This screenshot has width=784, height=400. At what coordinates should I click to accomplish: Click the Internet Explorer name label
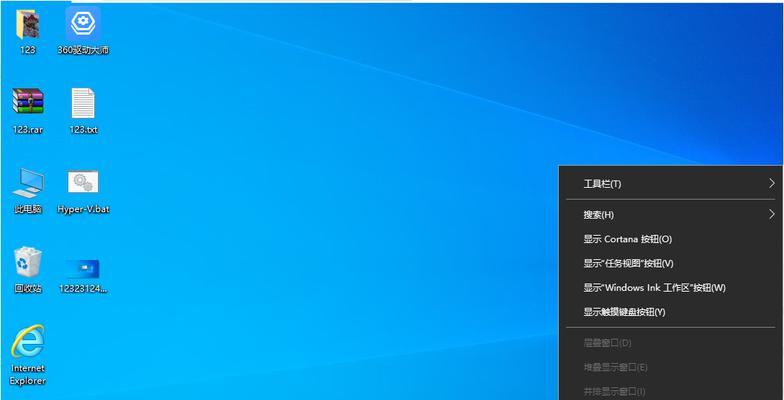pyautogui.click(x=28, y=374)
